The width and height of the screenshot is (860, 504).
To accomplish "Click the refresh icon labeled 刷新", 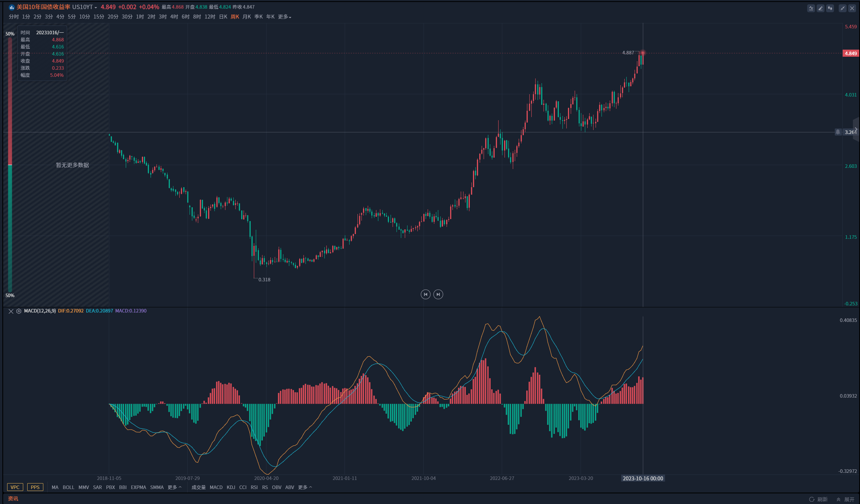I will pos(812,499).
